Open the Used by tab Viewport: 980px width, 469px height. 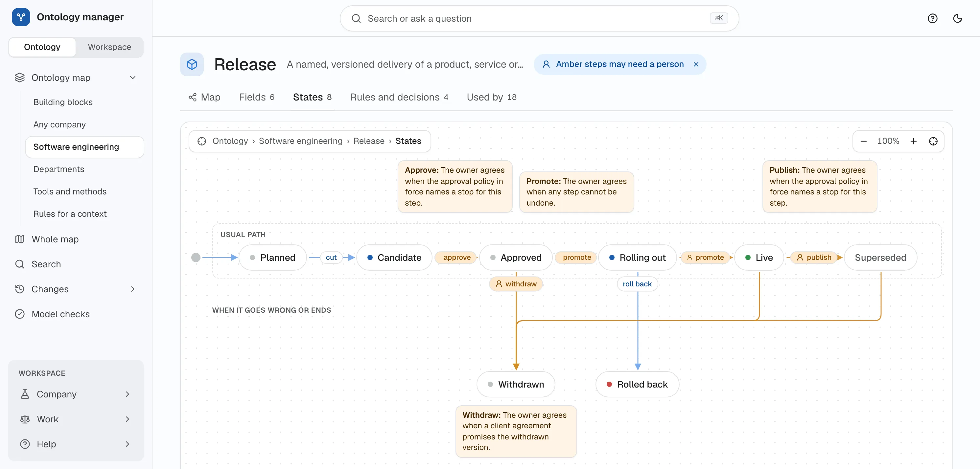point(491,97)
